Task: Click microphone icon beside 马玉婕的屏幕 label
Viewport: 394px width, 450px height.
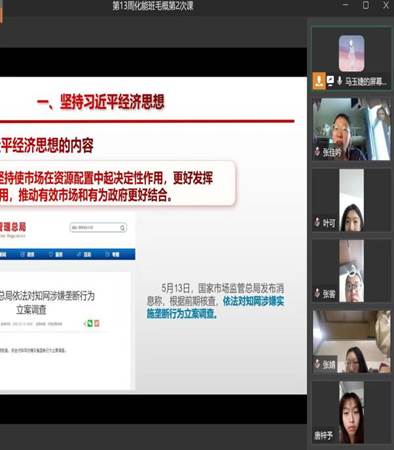Action: pyautogui.click(x=339, y=81)
